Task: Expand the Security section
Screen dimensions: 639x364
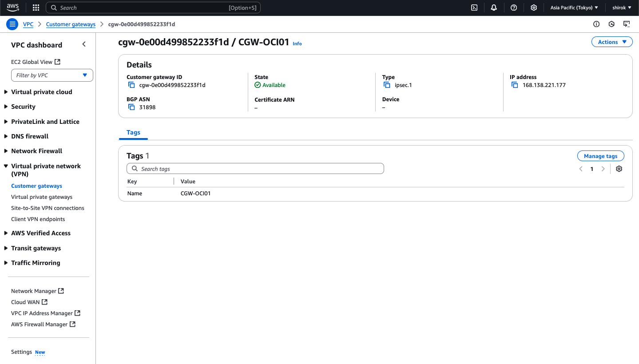Action: click(6, 107)
